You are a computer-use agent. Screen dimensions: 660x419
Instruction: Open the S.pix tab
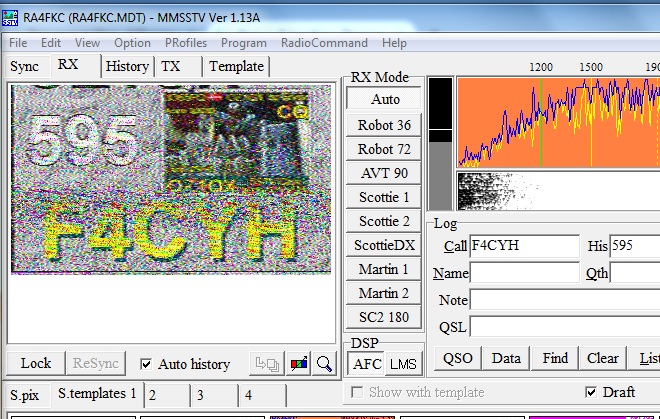click(26, 394)
